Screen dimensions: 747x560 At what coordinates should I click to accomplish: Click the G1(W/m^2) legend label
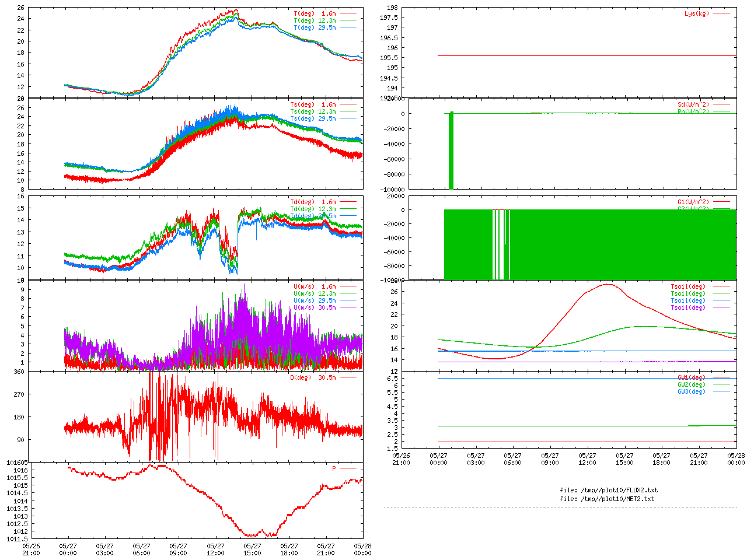(x=693, y=202)
